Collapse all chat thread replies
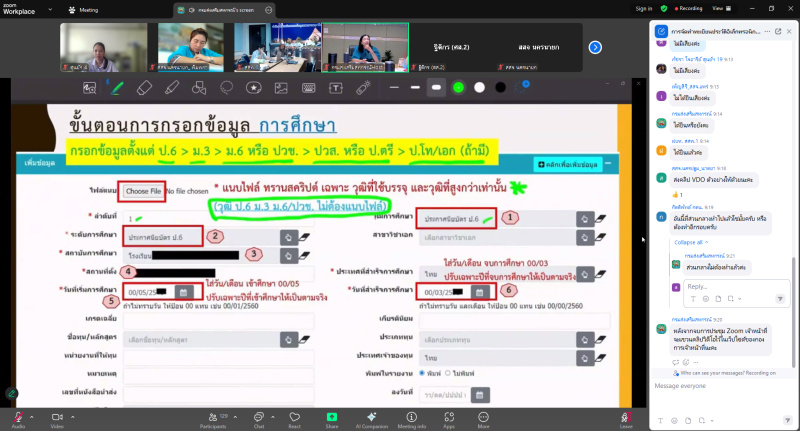 click(x=688, y=242)
